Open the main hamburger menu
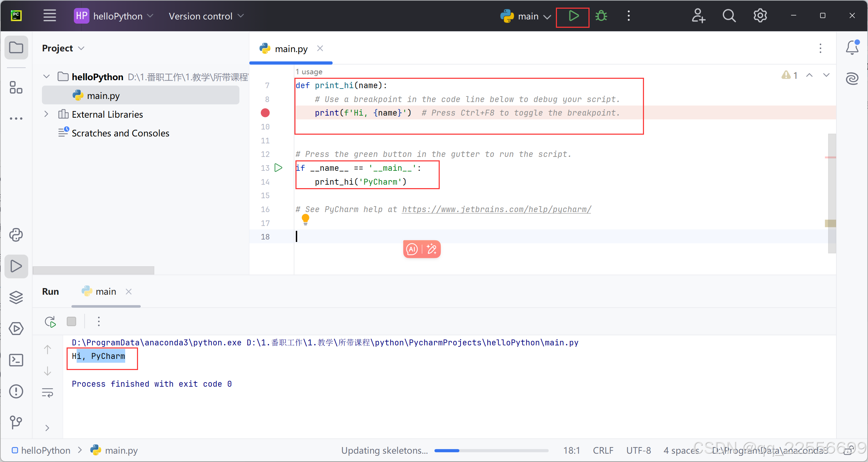 point(50,16)
